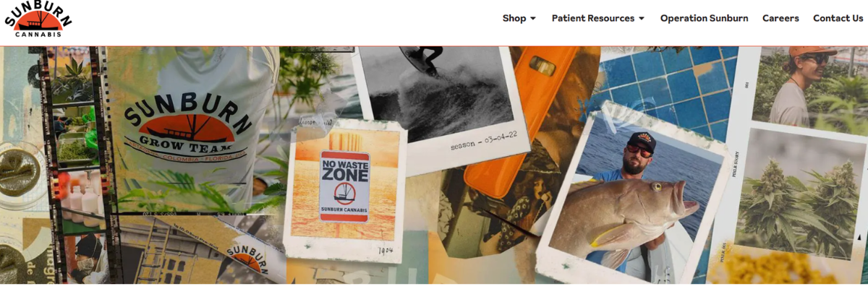Screen dimensions: 868x289
Task: Click the Sunburn Cannabis logo
Action: [38, 19]
